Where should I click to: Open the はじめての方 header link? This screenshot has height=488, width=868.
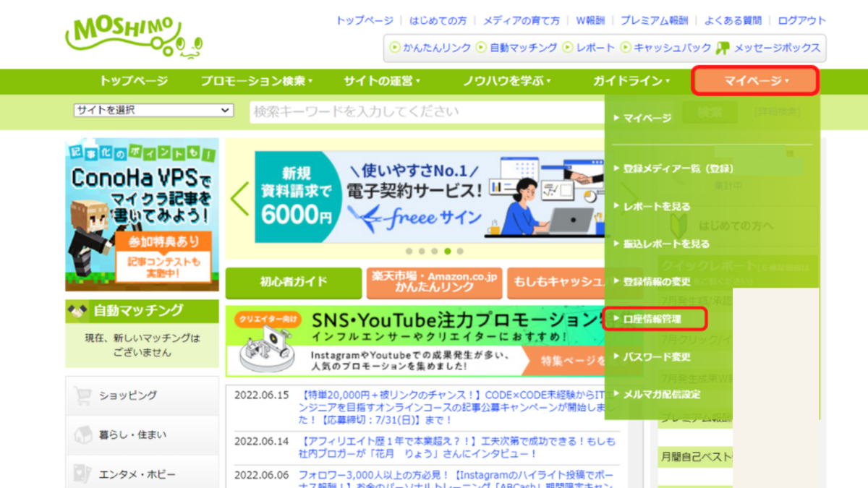click(x=438, y=21)
